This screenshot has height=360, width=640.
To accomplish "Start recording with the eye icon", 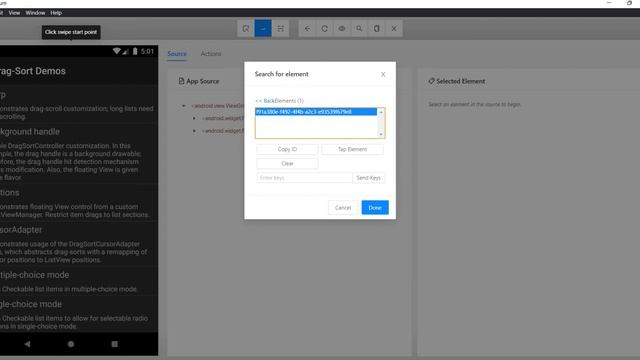I will 342,29.
